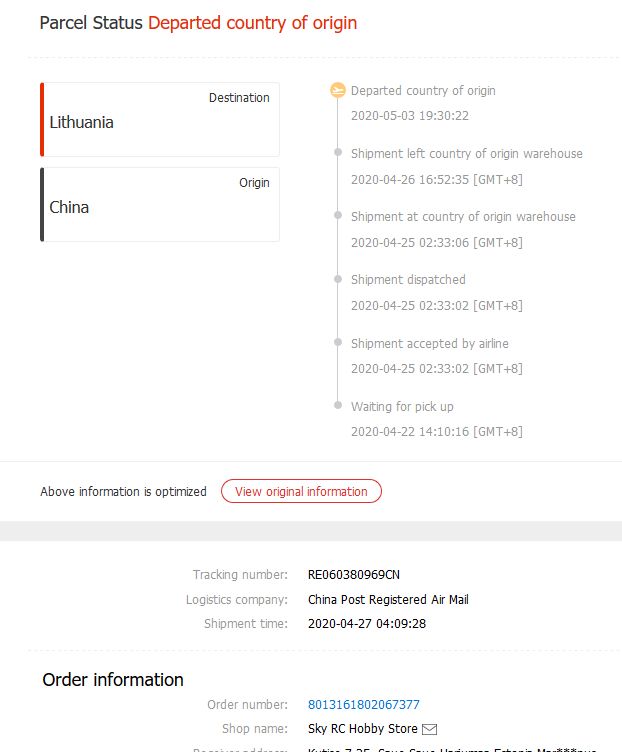
Task: Click the dark bar on Origin card
Action: click(x=42, y=204)
